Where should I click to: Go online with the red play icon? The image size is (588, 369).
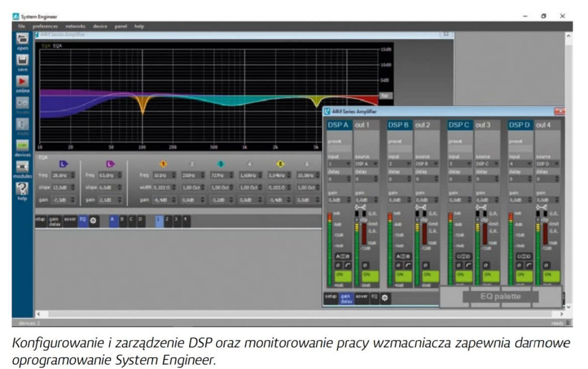tap(22, 81)
